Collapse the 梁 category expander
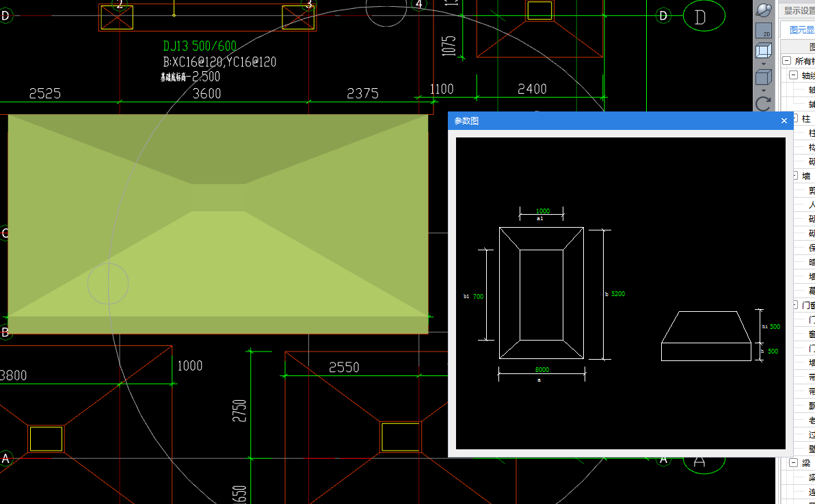 tap(794, 463)
